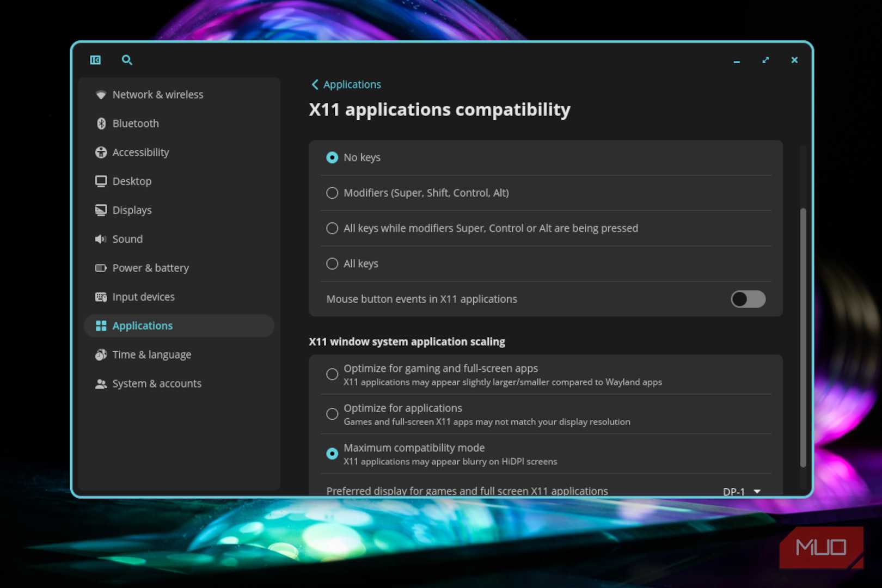The height and width of the screenshot is (588, 882).
Task: Go to Bluetooth settings page
Action: tap(179, 124)
